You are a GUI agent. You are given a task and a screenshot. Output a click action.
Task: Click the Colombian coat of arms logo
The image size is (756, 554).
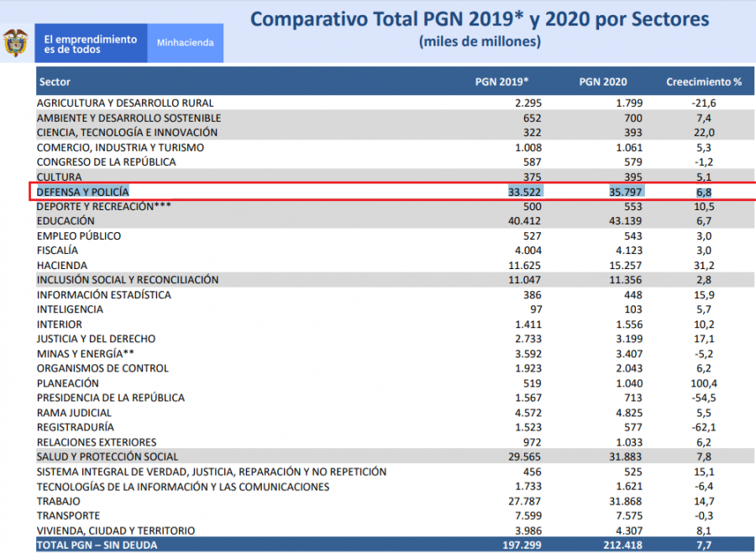pyautogui.click(x=16, y=43)
